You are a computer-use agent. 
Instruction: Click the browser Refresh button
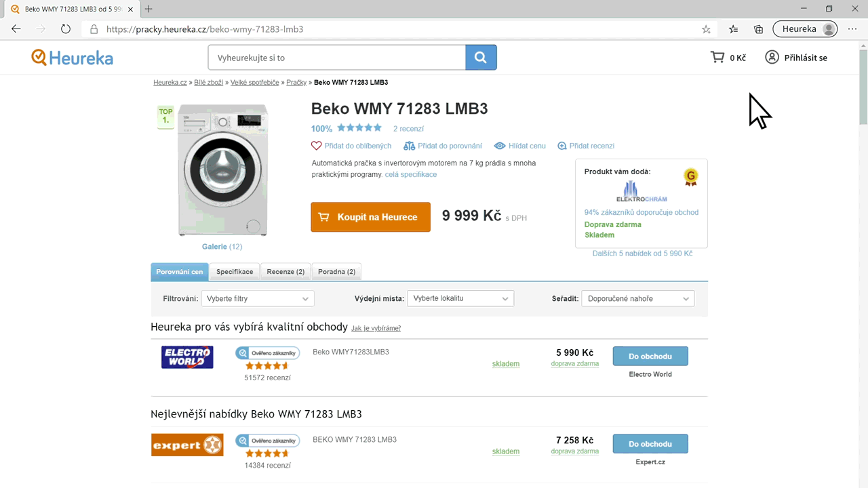66,29
